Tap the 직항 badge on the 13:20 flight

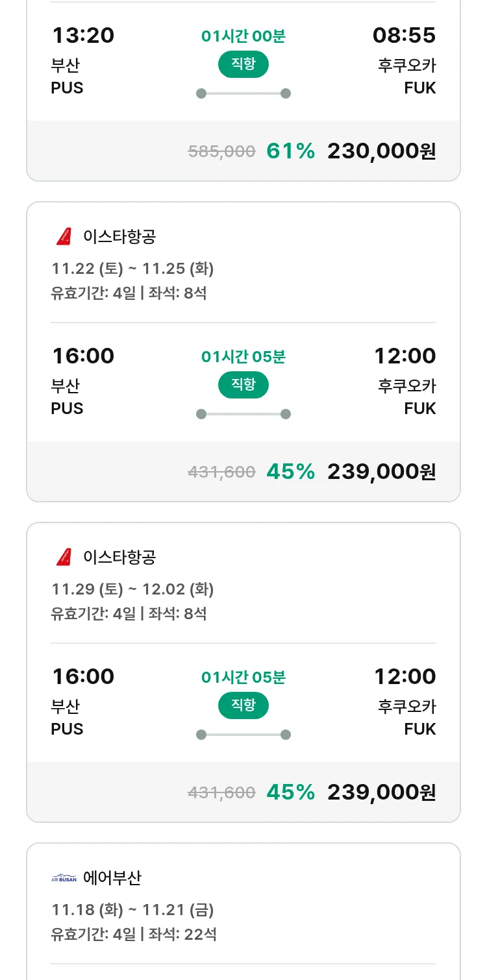(x=243, y=64)
